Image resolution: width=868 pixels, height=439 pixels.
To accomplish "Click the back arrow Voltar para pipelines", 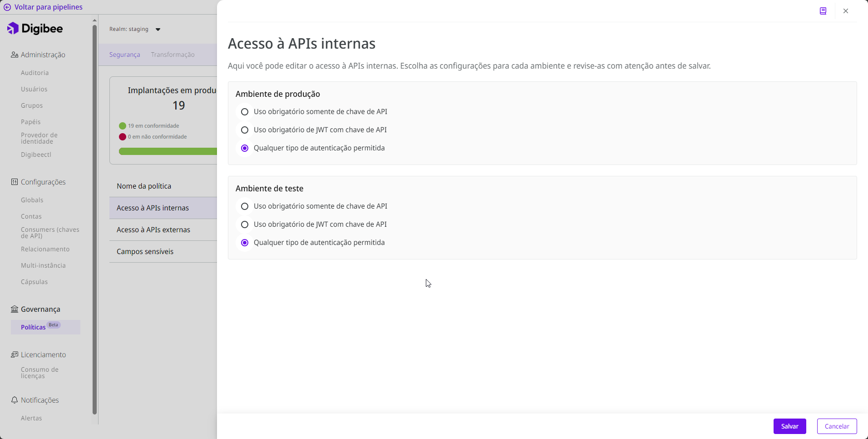I will 7,7.
